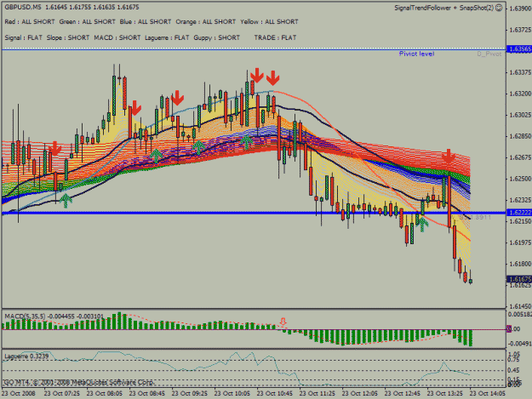532x399 pixels.
Task: Click the 23 Oct 14:05 time label
Action: pyautogui.click(x=487, y=394)
